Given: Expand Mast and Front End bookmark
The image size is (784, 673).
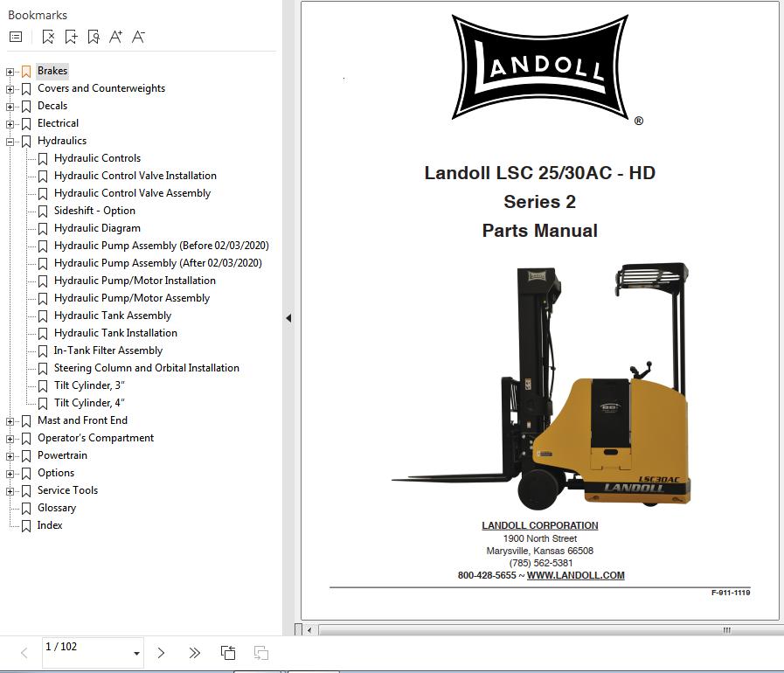Looking at the screenshot, I should (x=10, y=421).
